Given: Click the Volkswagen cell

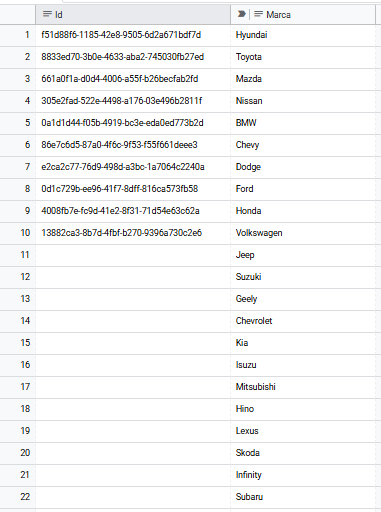Looking at the screenshot, I should point(303,233).
